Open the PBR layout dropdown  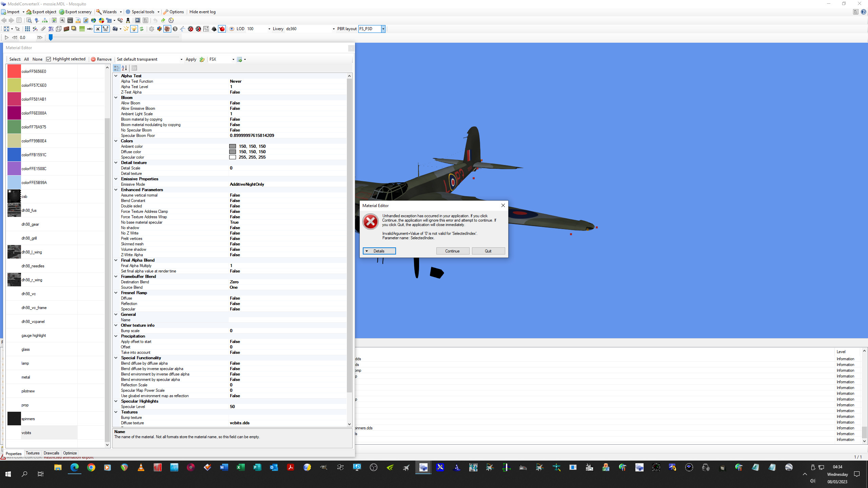tap(383, 29)
